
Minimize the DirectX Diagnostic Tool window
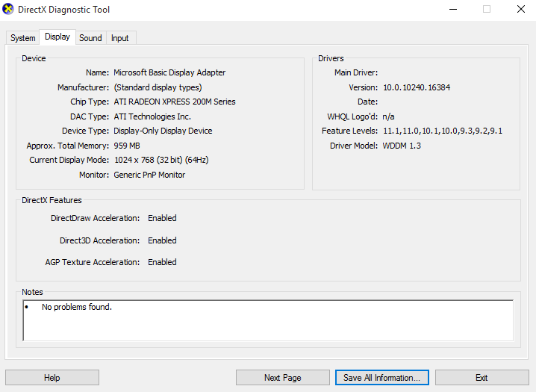point(453,9)
